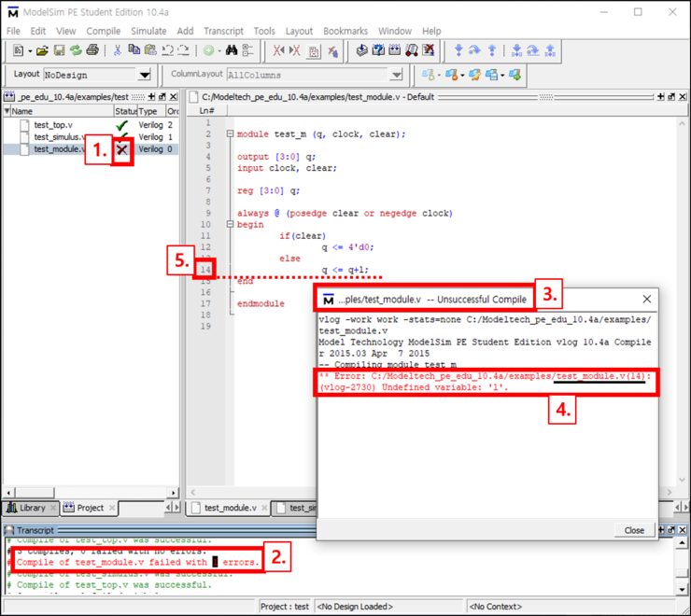
Task: Open the dropdown arrow beside the first toolbar icon after the ColumnLayout field
Action: click(439, 76)
